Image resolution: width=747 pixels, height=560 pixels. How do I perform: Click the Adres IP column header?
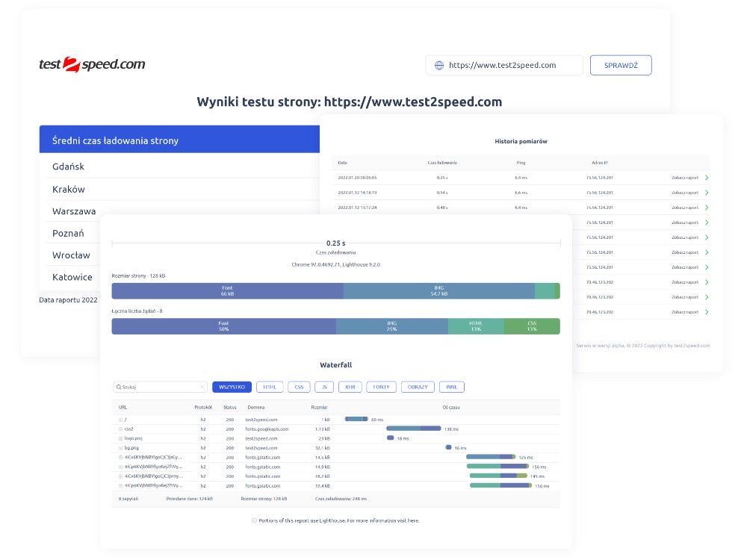click(599, 163)
